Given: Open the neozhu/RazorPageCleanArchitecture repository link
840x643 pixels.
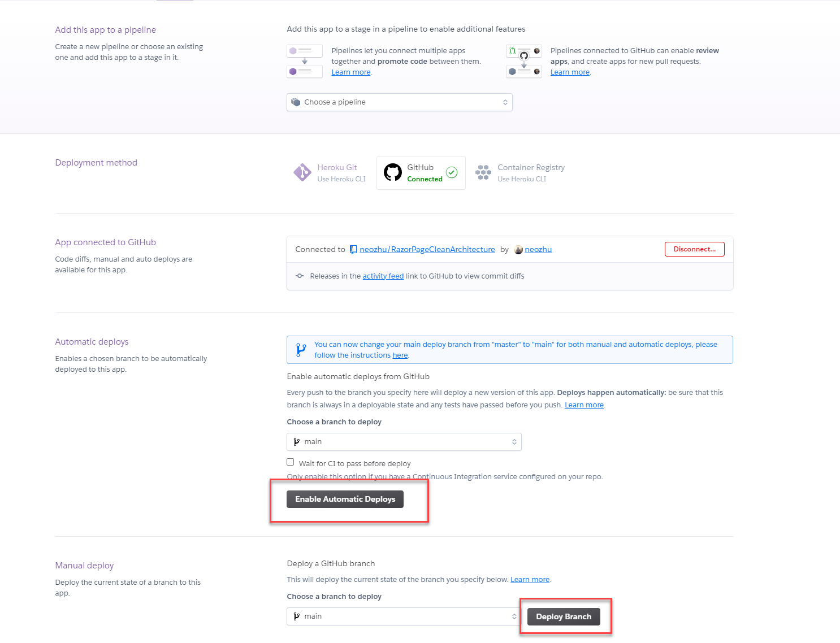Looking at the screenshot, I should click(427, 250).
